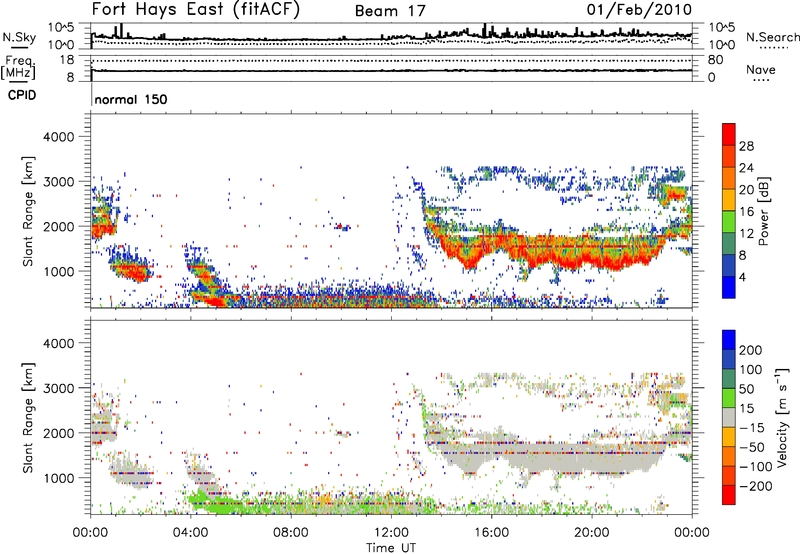Click the '12' Power colorbar value
The height and width of the screenshot is (554, 800).
(x=746, y=233)
